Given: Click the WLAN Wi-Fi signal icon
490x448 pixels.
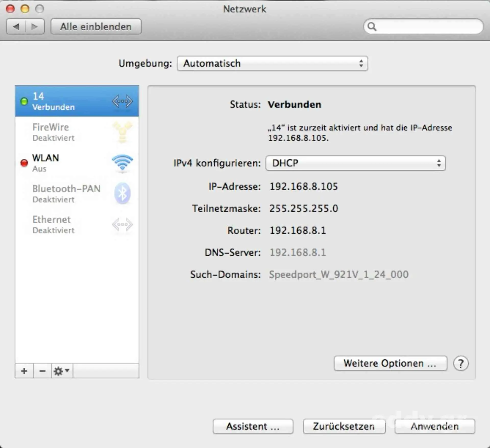Looking at the screenshot, I should point(122,163).
